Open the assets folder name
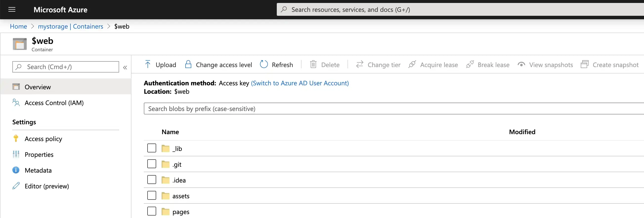Viewport: 644px width, 218px height. 181,196
